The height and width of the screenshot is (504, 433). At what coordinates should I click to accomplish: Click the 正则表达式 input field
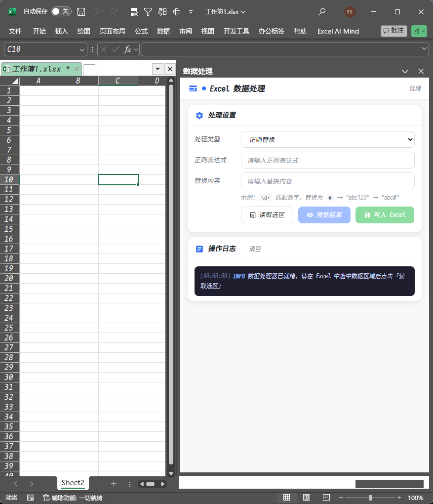(x=328, y=160)
